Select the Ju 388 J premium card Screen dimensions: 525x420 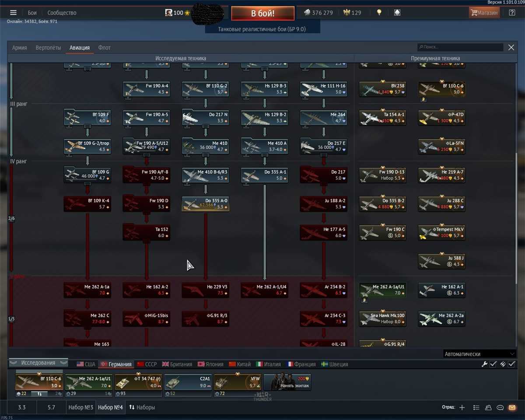click(441, 261)
